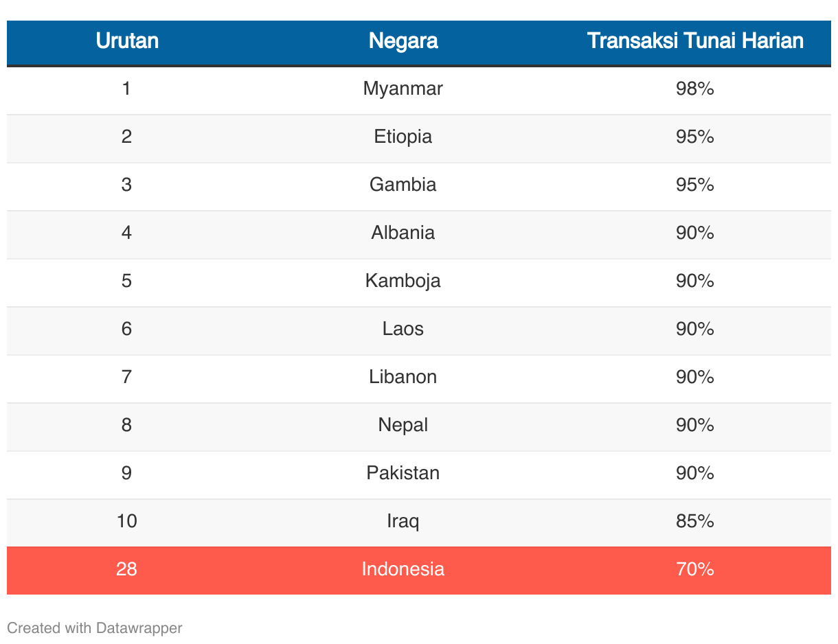Click Indonesia's 70% value
The width and height of the screenshot is (838, 644).
pyautogui.click(x=695, y=569)
